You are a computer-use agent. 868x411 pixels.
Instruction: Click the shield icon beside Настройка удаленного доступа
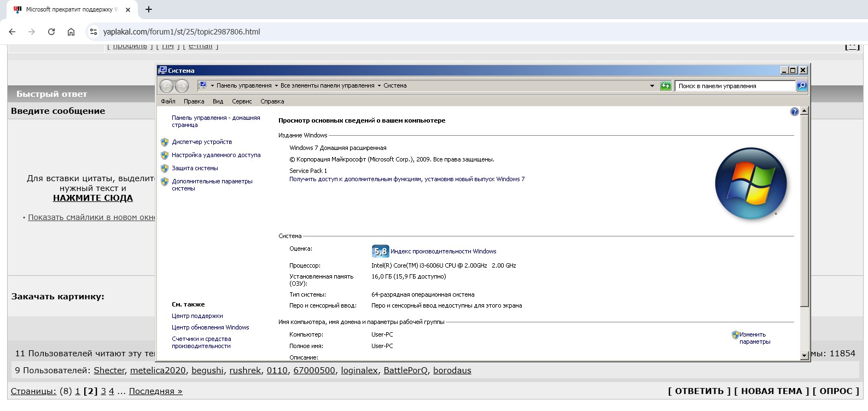coord(165,155)
